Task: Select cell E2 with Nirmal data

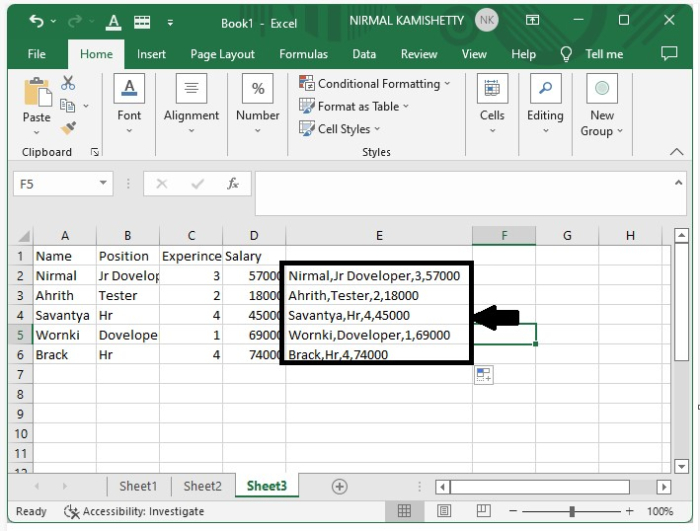Action: coord(378,275)
